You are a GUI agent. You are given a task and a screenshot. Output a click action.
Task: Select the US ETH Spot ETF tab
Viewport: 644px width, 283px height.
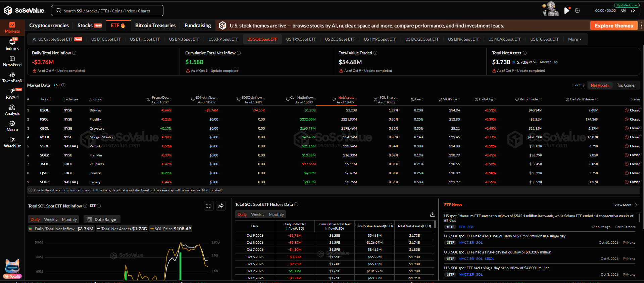coord(145,39)
